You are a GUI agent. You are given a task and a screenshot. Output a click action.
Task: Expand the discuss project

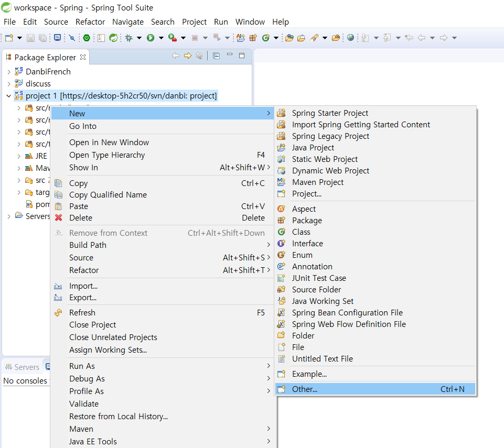pos(9,84)
